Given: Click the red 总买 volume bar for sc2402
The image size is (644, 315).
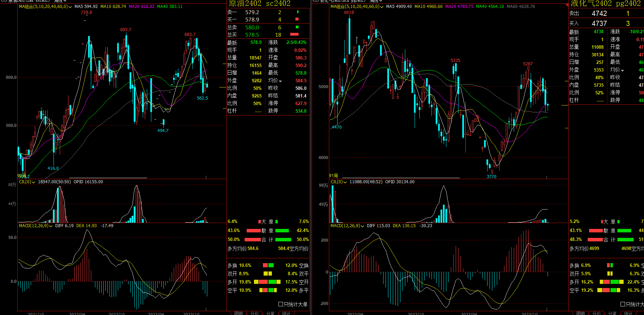Looking at the screenshot, I should [x=294, y=34].
